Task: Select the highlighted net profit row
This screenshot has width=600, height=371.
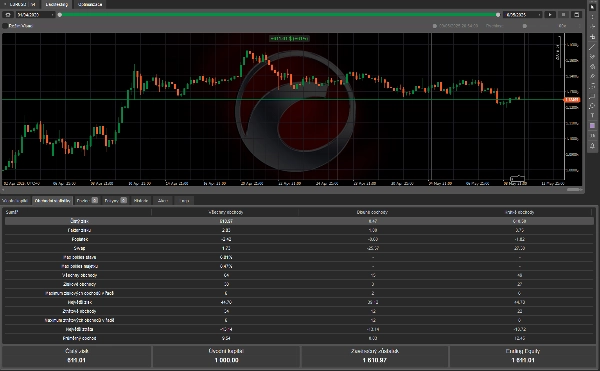Action: (299, 221)
